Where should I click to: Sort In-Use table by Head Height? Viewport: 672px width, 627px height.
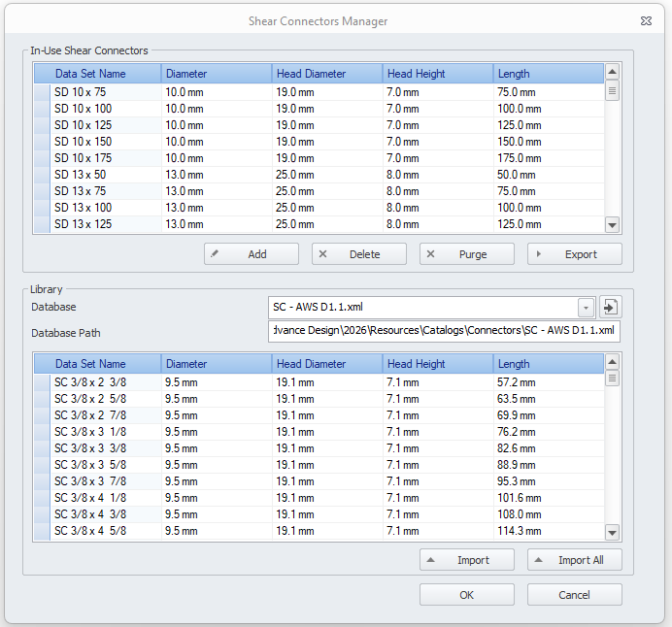pos(438,74)
